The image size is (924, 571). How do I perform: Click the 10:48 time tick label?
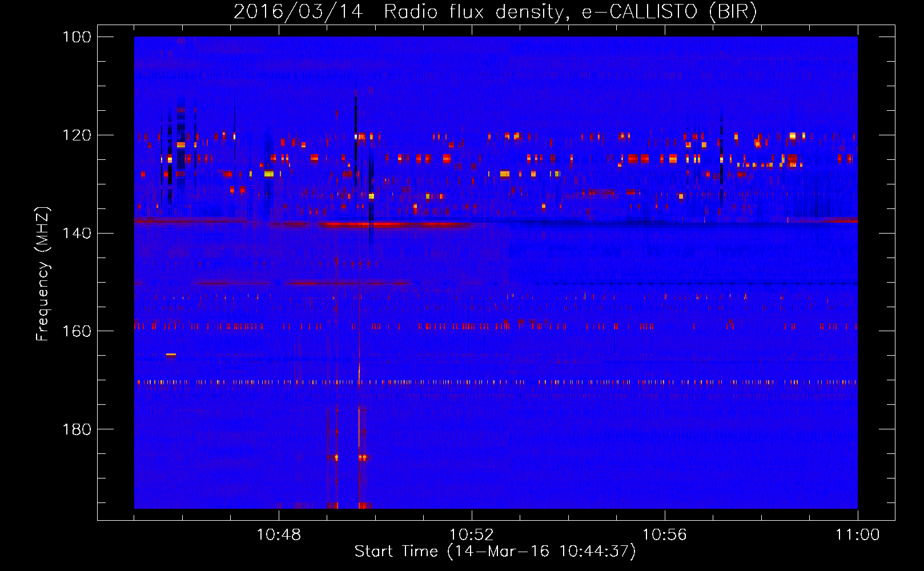pos(279,534)
